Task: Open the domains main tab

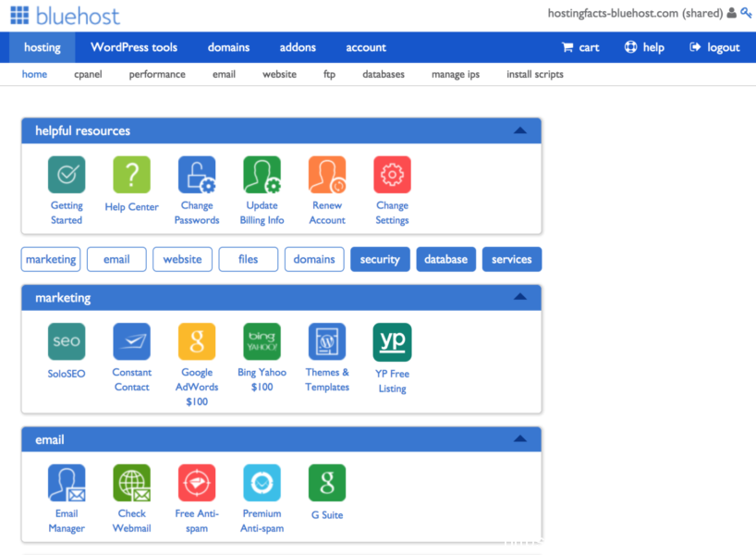Action: (x=228, y=47)
